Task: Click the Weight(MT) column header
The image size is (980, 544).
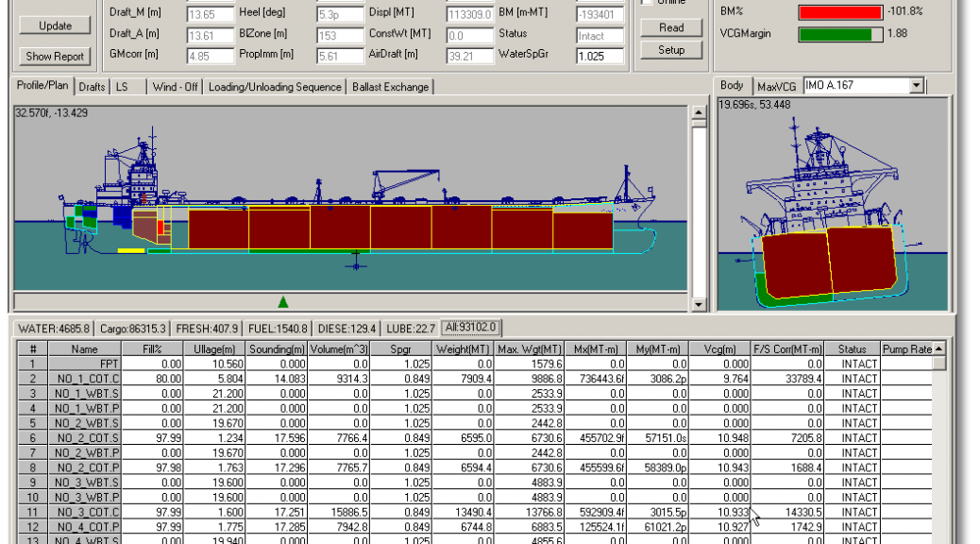Action: [464, 348]
